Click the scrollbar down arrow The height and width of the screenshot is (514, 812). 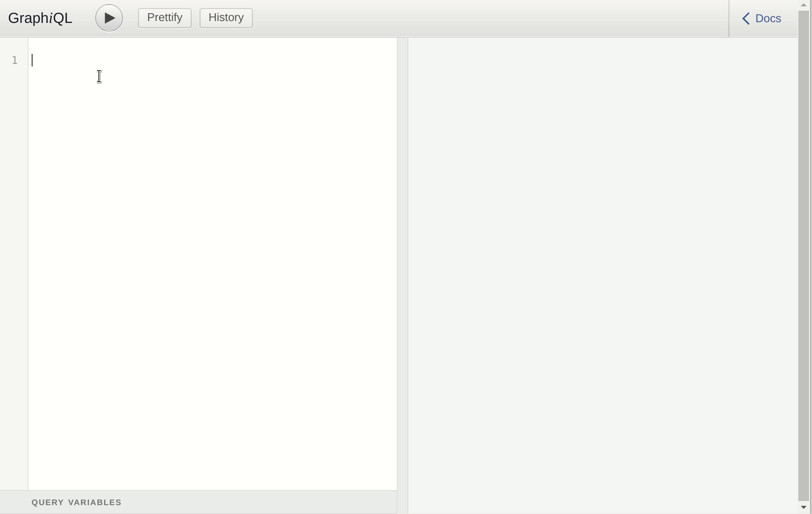[804, 507]
